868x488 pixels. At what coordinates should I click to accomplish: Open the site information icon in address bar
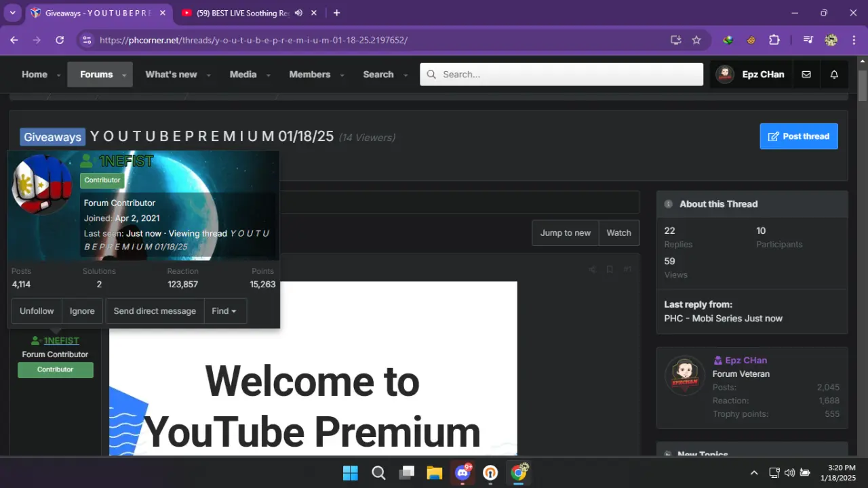[86, 40]
